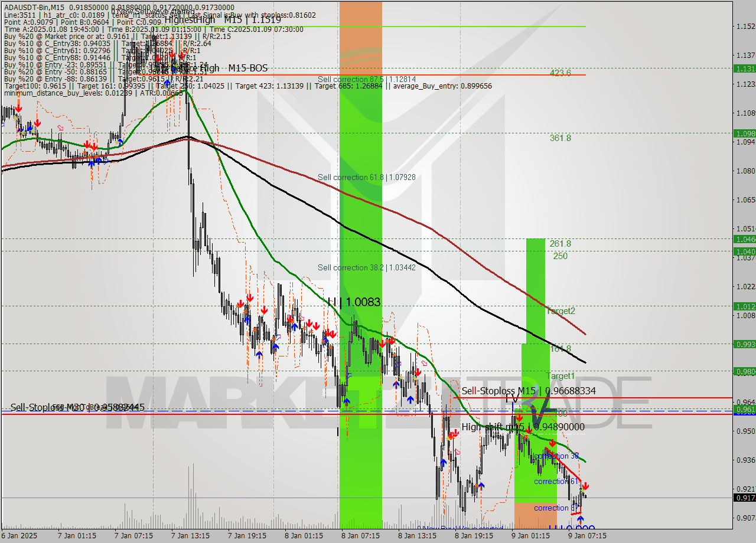Click the Buy %10 @ C_Entry38: 0.94035 line
This screenshot has width=756, height=543.
(107, 44)
